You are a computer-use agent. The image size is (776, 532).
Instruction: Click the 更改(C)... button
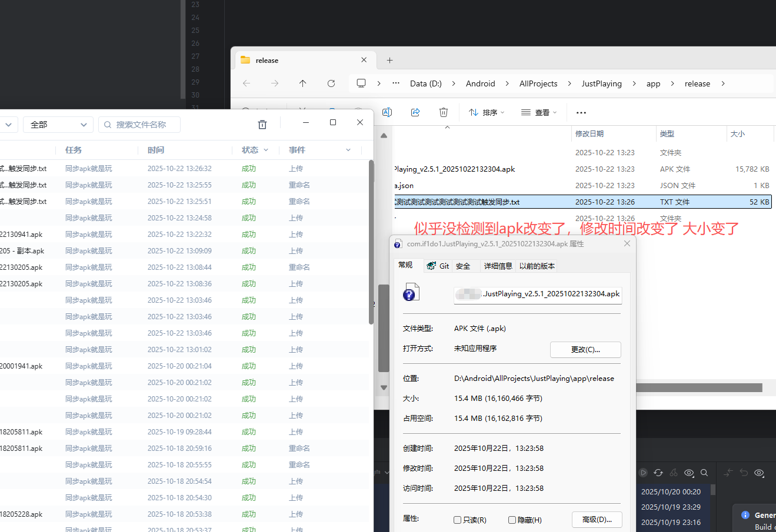tap(585, 349)
